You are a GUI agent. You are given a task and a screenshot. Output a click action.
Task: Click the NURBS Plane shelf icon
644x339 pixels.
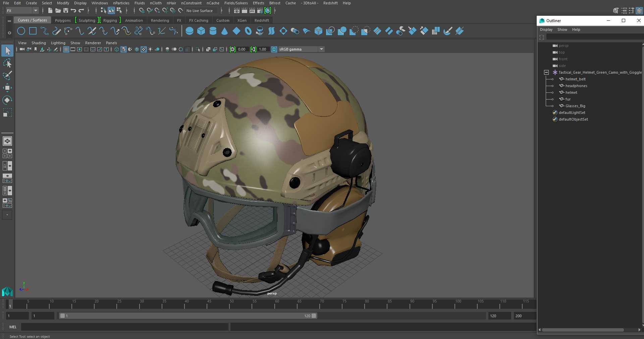[x=236, y=31]
